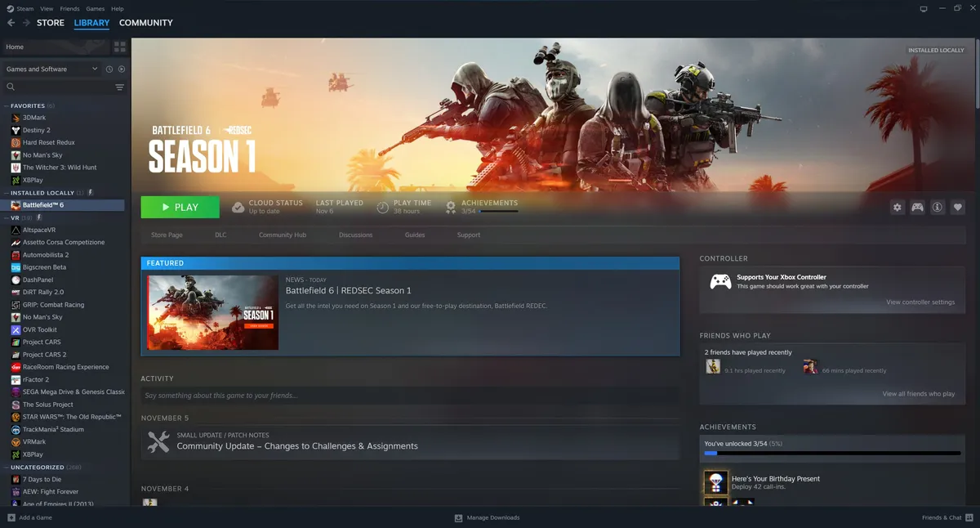Click the library search field

click(64, 87)
